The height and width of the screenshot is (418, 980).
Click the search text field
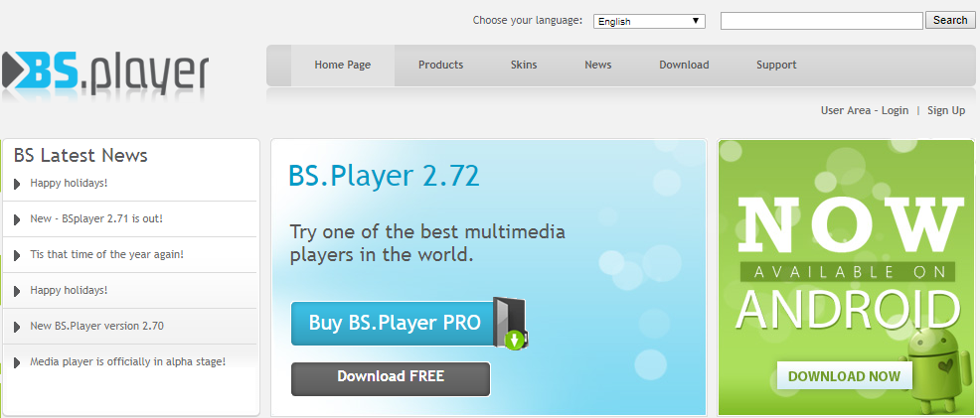(821, 21)
